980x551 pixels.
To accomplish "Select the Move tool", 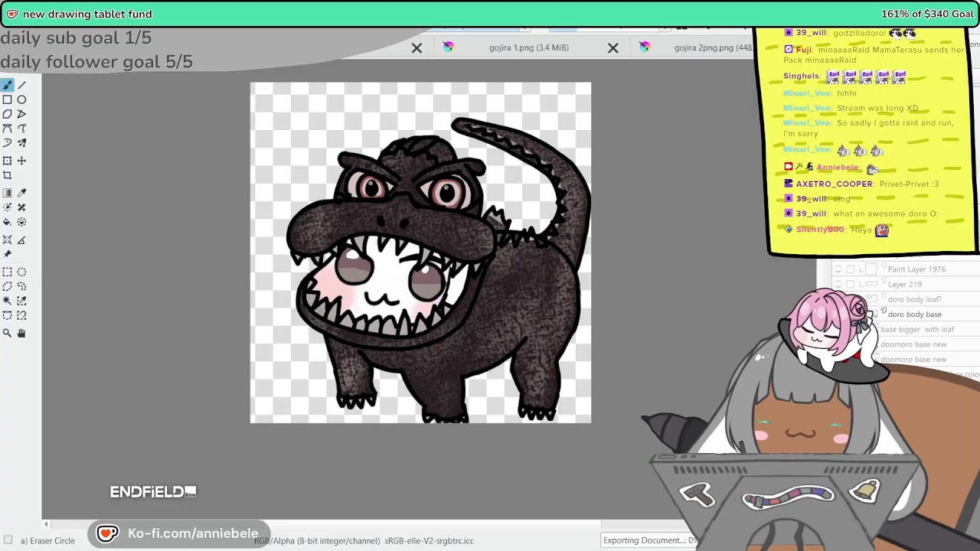I will tap(21, 161).
